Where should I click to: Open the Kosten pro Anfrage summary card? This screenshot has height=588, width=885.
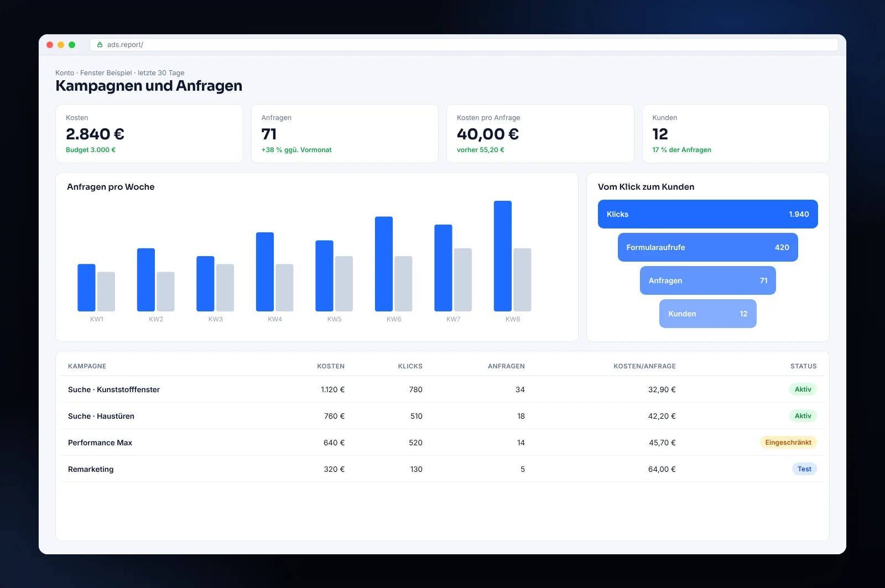(x=540, y=133)
